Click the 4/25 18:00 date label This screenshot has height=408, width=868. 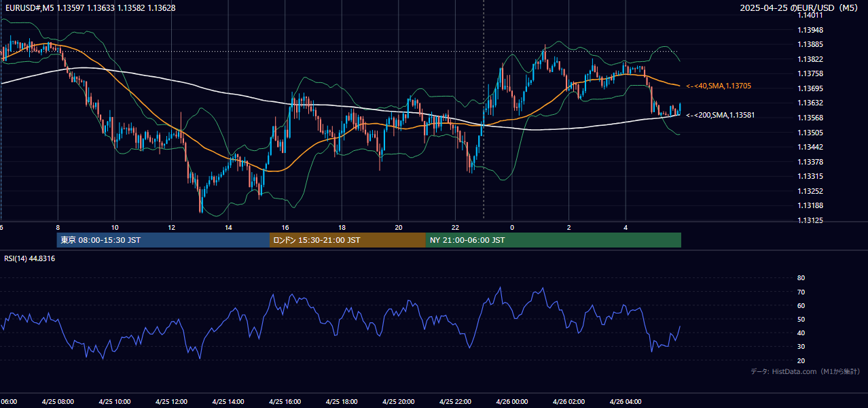(x=341, y=402)
